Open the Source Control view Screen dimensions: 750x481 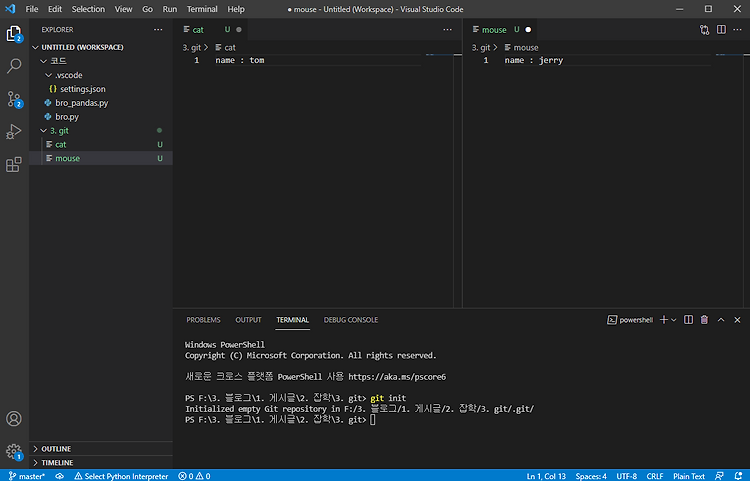[14, 99]
